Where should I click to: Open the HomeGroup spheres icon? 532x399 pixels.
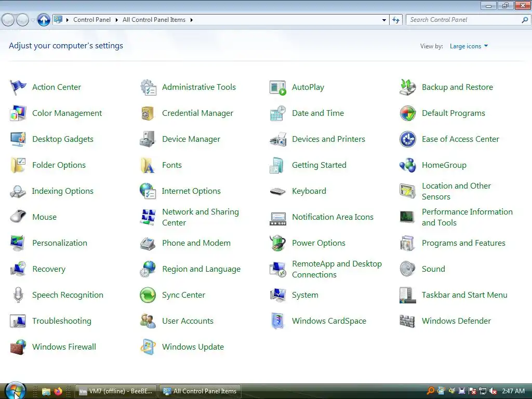407,165
